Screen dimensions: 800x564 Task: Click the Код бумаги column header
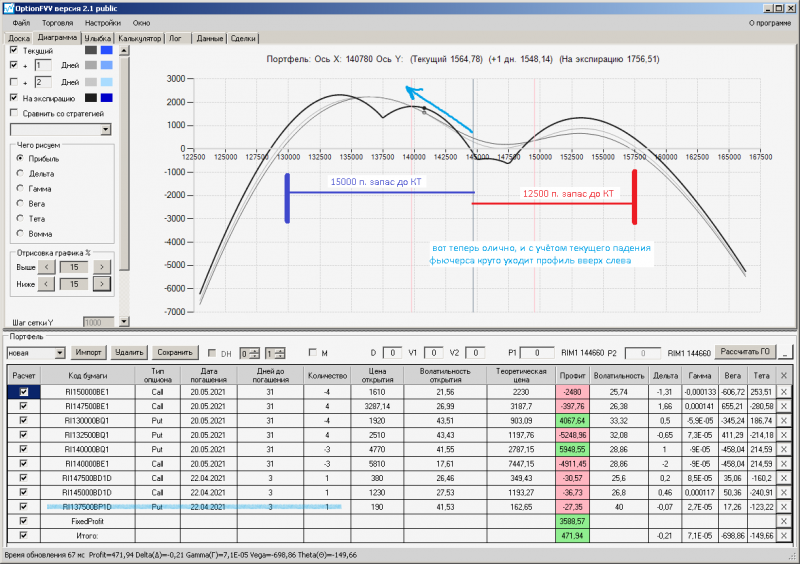pyautogui.click(x=88, y=376)
